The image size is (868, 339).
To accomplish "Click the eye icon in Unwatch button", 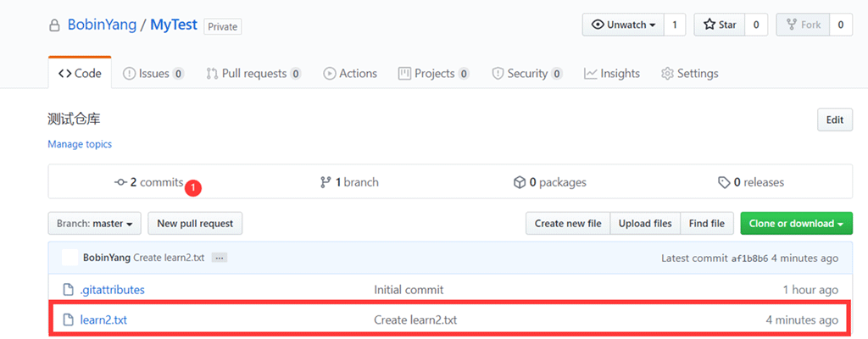I will pos(598,25).
